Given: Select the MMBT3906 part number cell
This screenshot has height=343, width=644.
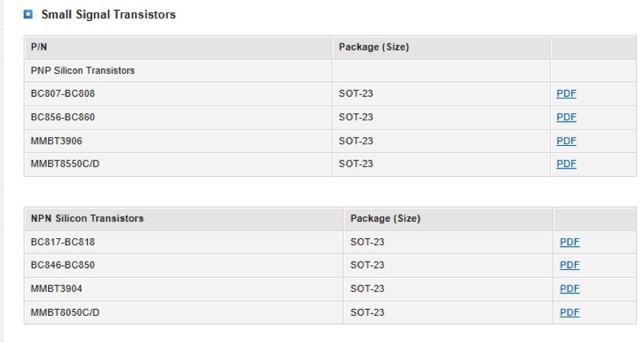Looking at the screenshot, I should (x=57, y=140).
